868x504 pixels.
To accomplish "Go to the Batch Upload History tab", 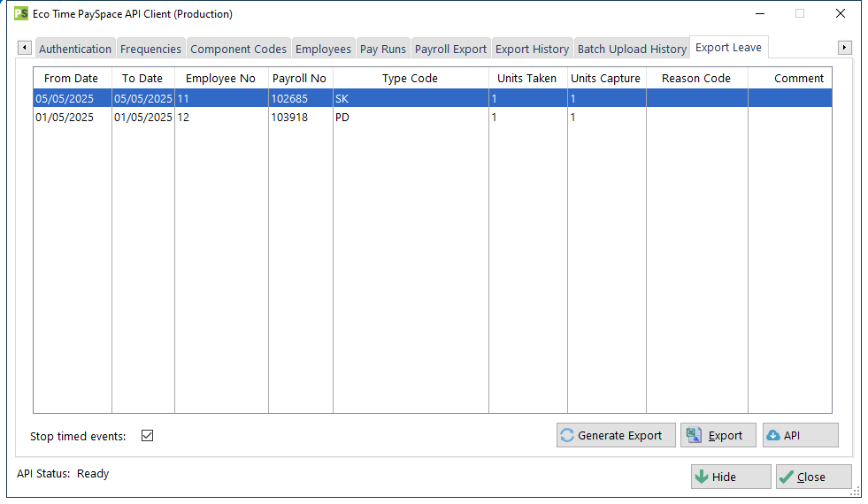I will [x=632, y=49].
